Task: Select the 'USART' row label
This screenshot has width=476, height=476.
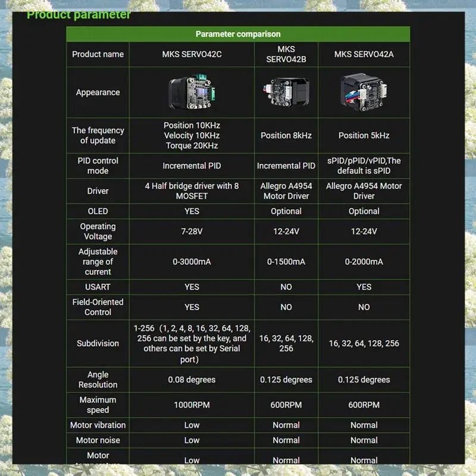Action: 98,287
